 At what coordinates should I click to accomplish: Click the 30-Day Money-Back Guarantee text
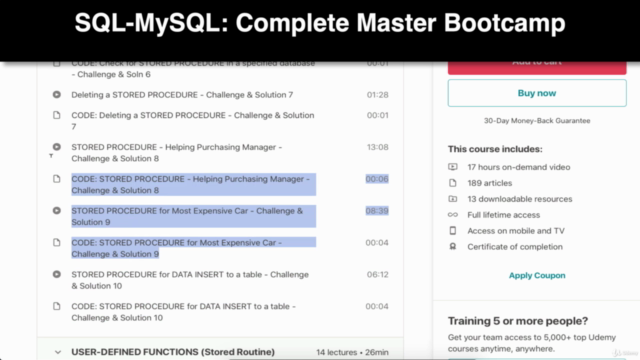537,121
